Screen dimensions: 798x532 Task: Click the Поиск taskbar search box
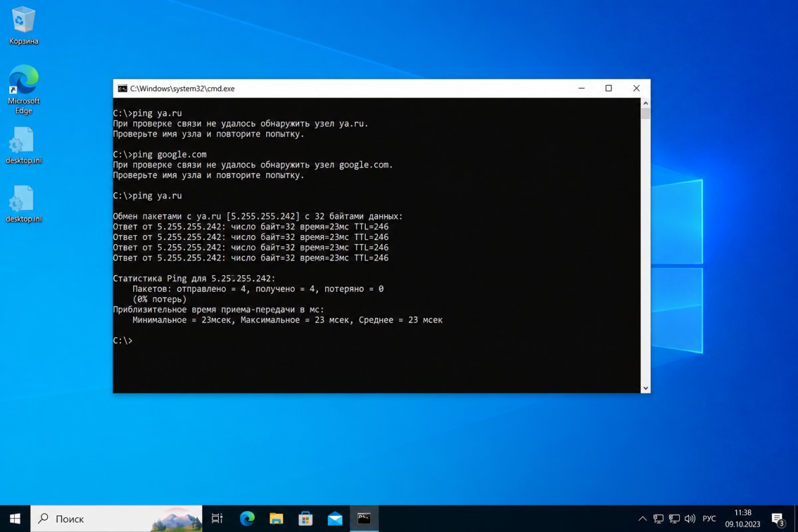[117, 518]
